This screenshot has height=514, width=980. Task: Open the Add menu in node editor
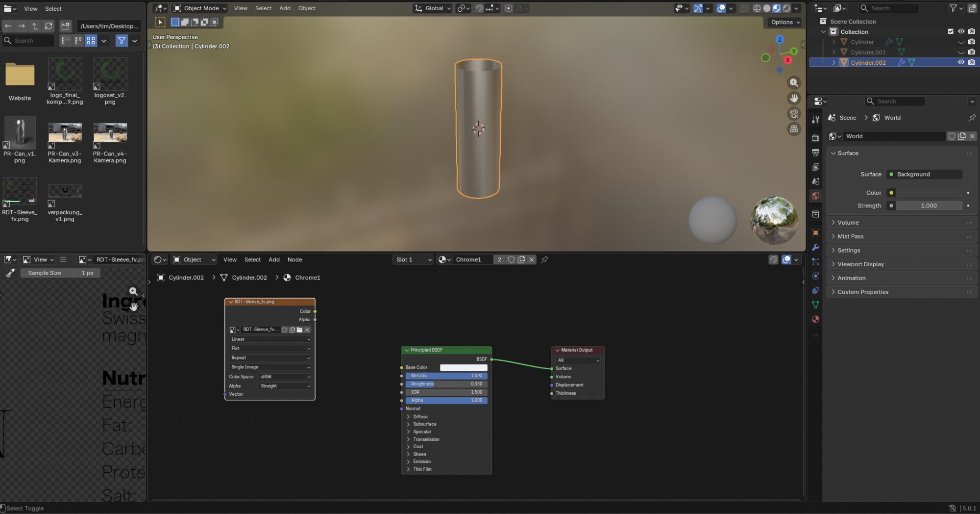coord(274,259)
